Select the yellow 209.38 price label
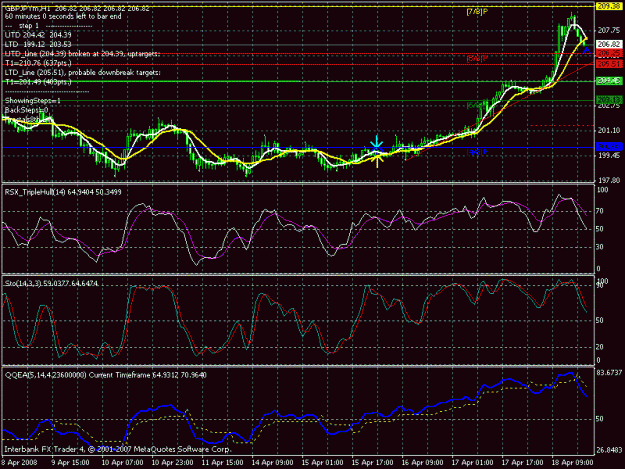The height and width of the screenshot is (469, 625). pos(609,6)
